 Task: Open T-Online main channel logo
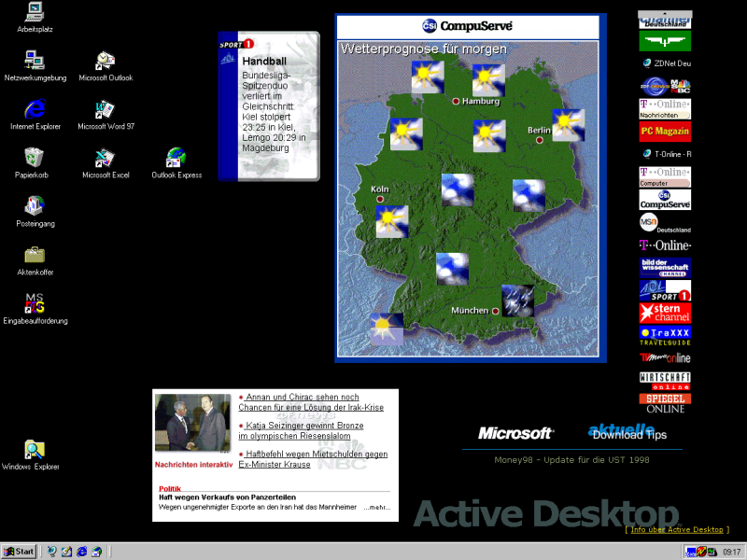665,245
